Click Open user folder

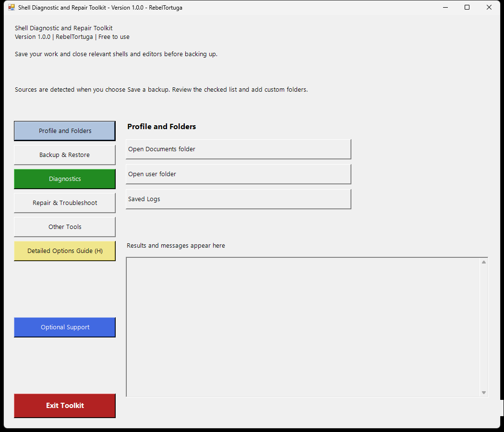click(x=238, y=174)
